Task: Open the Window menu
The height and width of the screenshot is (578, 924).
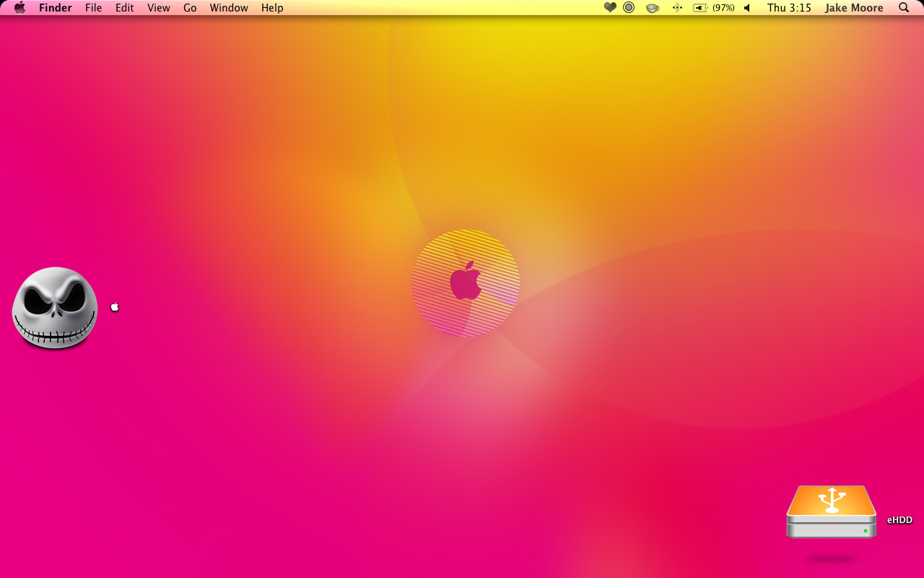Action: (x=229, y=8)
